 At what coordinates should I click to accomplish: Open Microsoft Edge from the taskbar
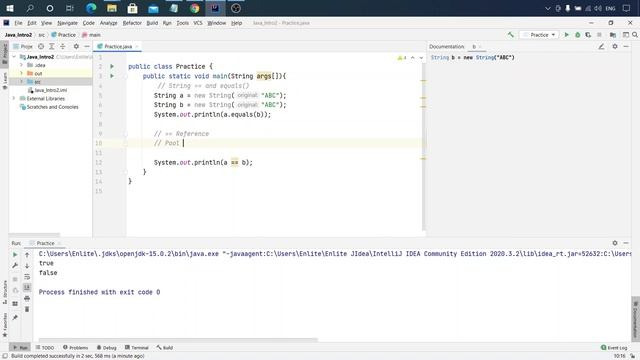(91, 8)
